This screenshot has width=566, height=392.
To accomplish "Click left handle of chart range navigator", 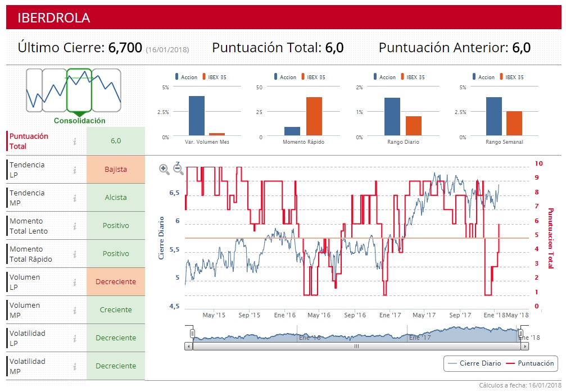I will click(x=192, y=334).
